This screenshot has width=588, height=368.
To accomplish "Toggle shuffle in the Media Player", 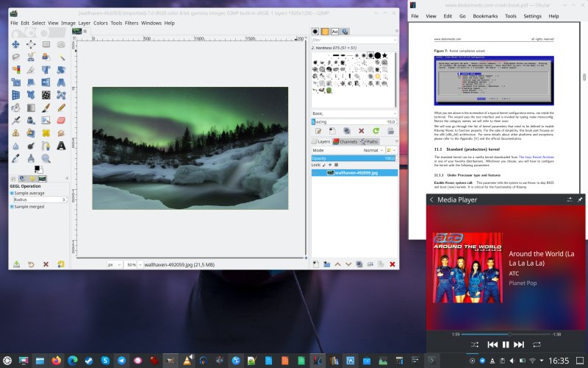I will (475, 344).
